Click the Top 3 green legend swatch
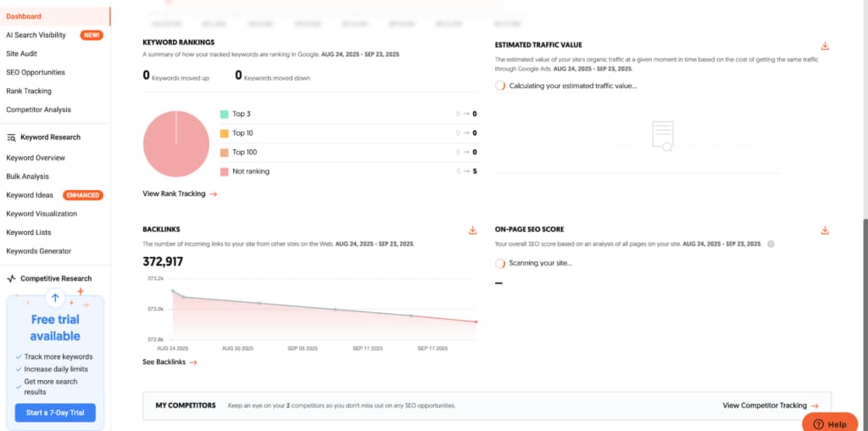 pos(224,115)
